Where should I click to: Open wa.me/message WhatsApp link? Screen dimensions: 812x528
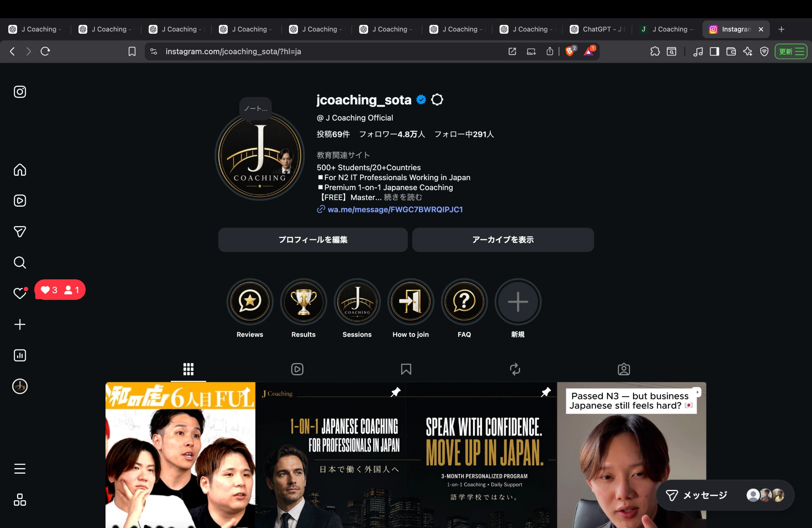tap(395, 209)
